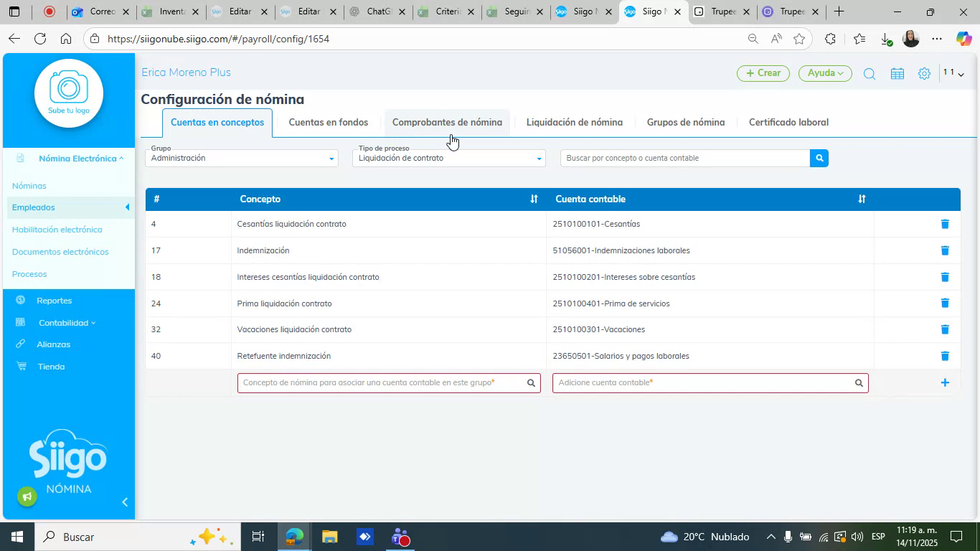Go to browser home page

pos(65,39)
